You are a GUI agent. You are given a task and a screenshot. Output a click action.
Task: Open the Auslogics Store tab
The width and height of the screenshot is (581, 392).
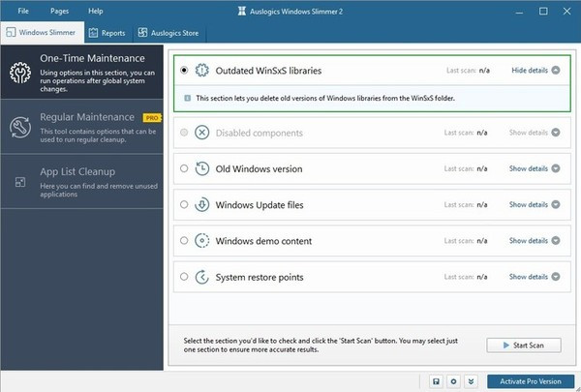pos(169,33)
